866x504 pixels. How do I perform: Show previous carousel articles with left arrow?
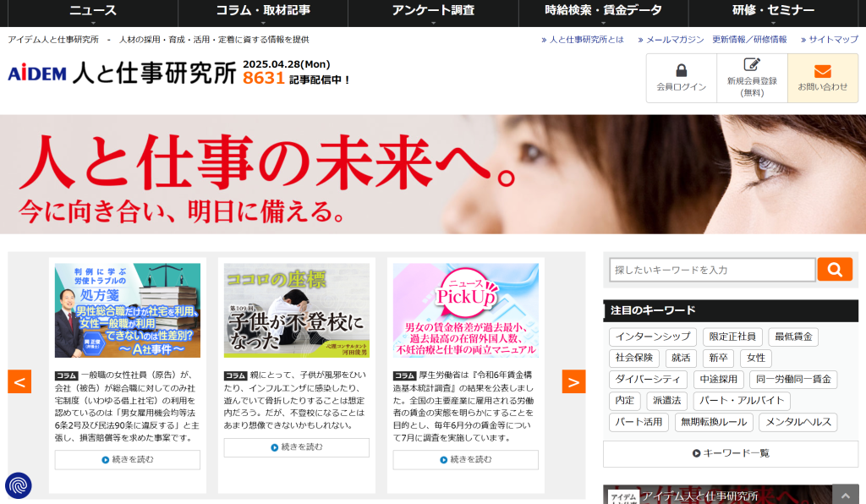19,381
